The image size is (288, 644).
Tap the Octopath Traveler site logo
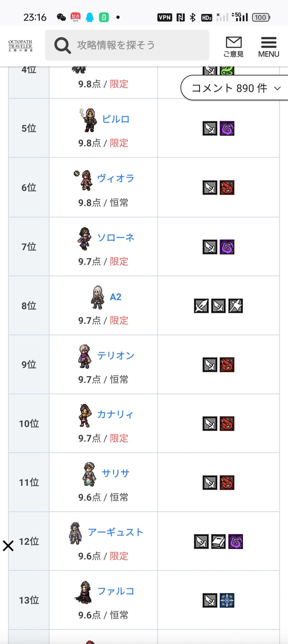coord(20,46)
